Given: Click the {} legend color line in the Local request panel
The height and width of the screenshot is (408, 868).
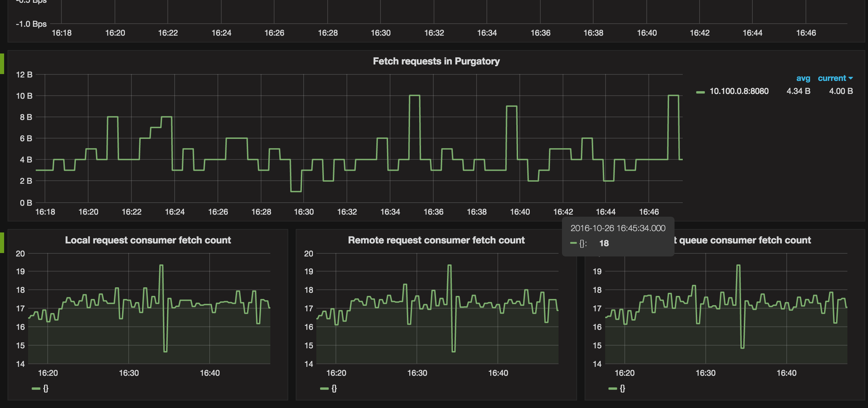Looking at the screenshot, I should point(36,388).
